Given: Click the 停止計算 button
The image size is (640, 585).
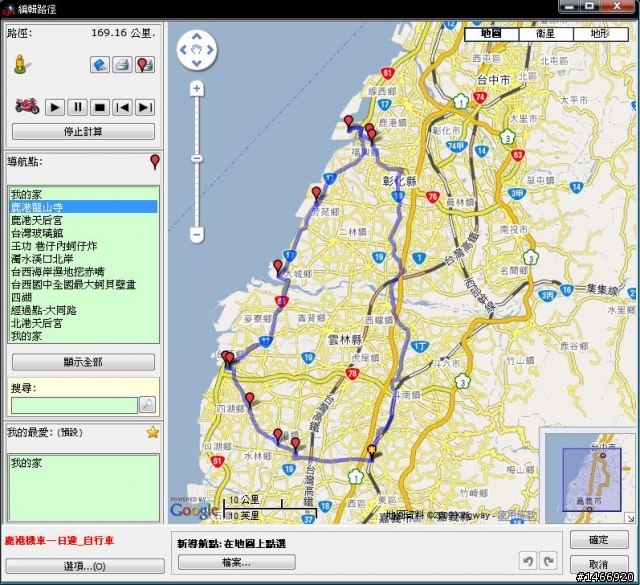Looking at the screenshot, I should 83,132.
